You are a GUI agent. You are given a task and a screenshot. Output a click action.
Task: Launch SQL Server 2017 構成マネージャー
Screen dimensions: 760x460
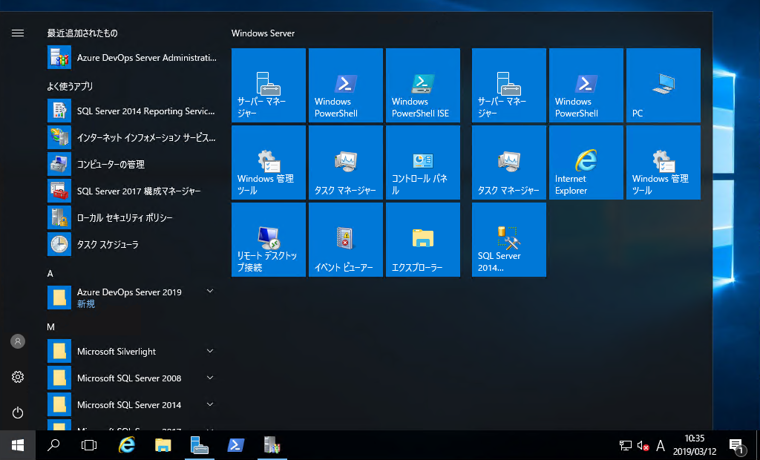132,191
